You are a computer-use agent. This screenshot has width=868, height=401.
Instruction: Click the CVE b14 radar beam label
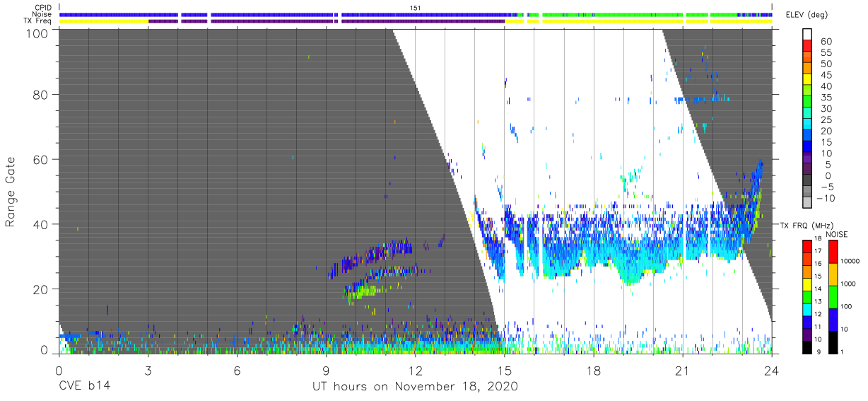click(x=84, y=387)
